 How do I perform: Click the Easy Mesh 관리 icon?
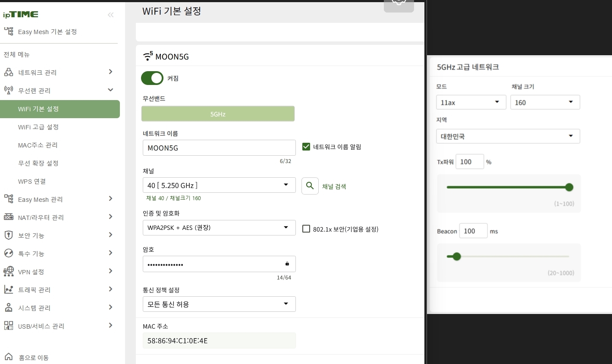pyautogui.click(x=9, y=199)
